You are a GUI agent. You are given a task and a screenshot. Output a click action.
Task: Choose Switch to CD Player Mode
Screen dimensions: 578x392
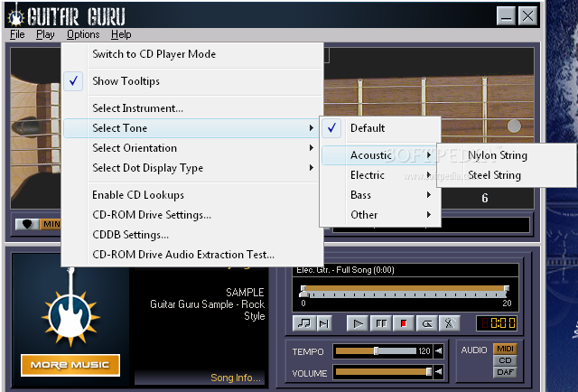tap(191, 54)
